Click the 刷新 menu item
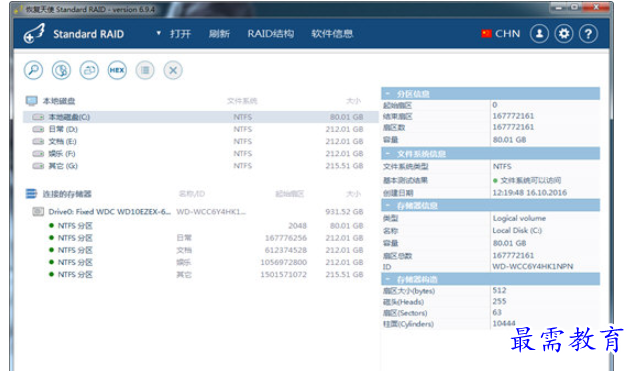The width and height of the screenshot is (632, 371). coord(219,33)
